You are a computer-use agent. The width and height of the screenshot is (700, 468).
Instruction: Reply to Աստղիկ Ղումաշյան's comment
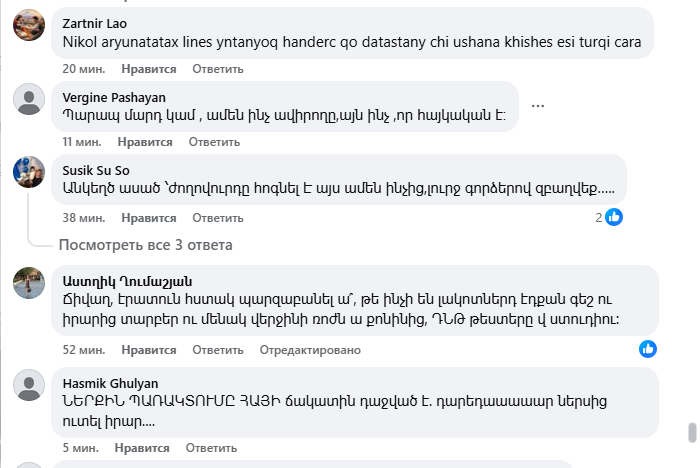[x=218, y=350]
